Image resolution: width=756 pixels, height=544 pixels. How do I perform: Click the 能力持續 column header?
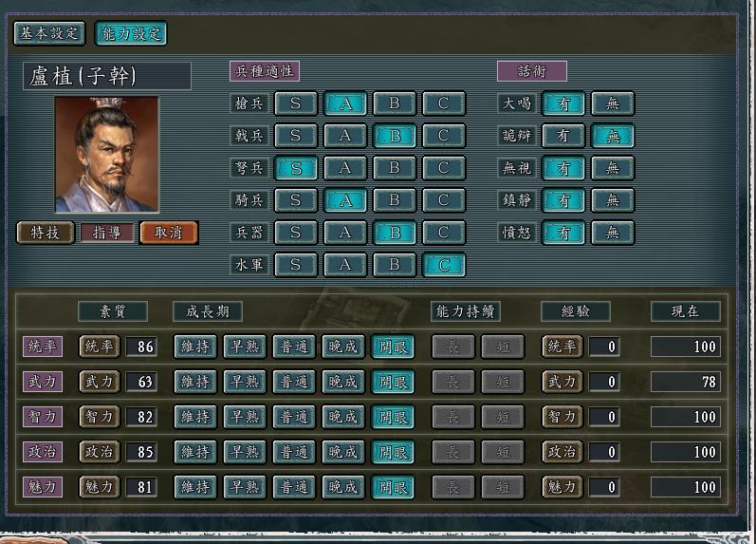(466, 311)
